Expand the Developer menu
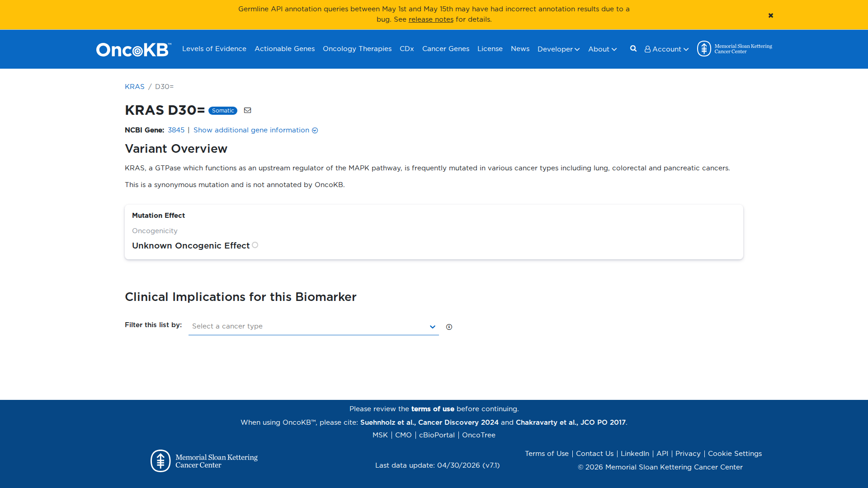Screen dimensions: 868x488 click(x=558, y=49)
